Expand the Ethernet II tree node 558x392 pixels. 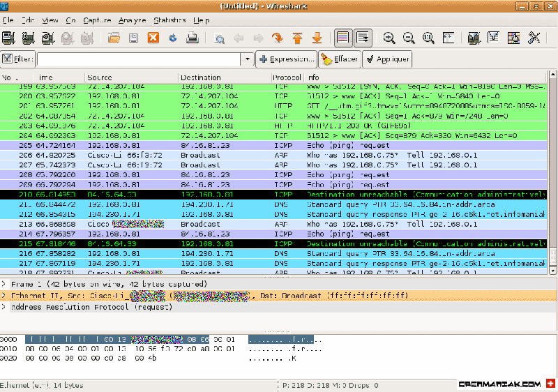pyautogui.click(x=3, y=296)
